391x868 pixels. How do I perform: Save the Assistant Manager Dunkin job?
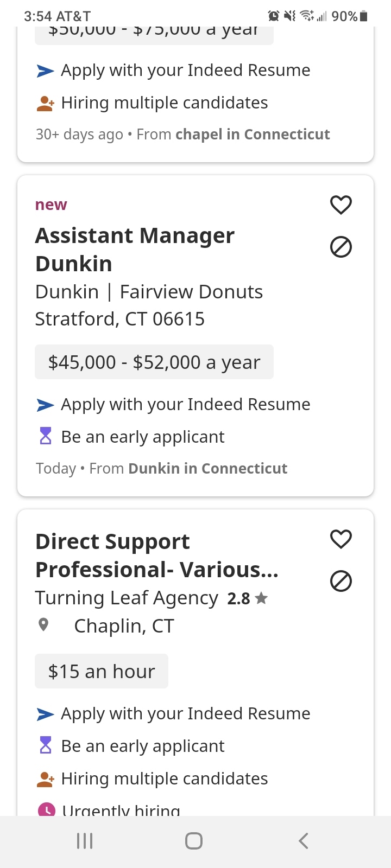point(341,205)
